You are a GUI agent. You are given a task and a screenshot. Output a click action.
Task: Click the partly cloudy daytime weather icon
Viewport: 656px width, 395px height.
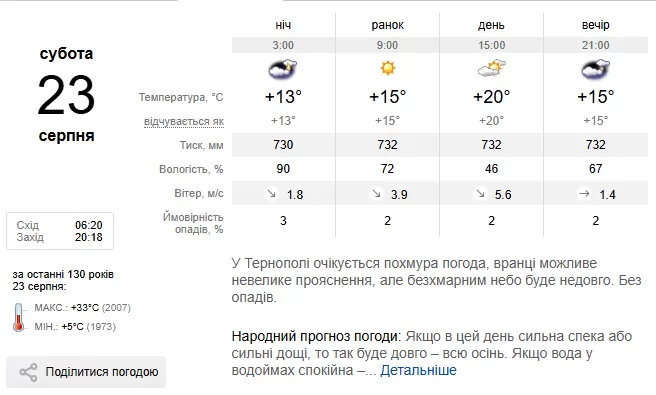point(492,68)
